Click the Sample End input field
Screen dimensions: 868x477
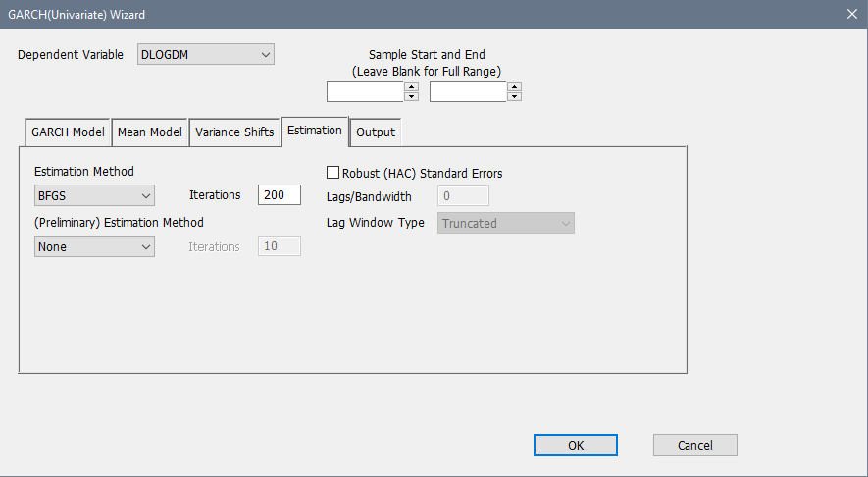tap(468, 92)
